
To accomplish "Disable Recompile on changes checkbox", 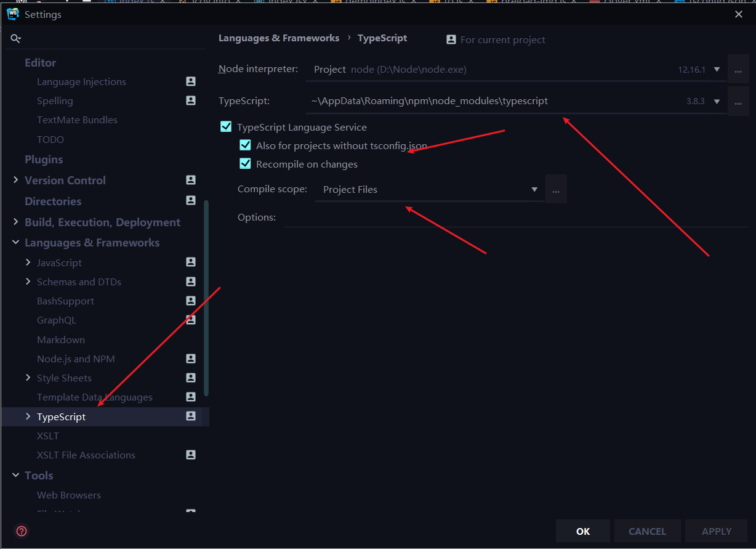I will click(x=245, y=164).
